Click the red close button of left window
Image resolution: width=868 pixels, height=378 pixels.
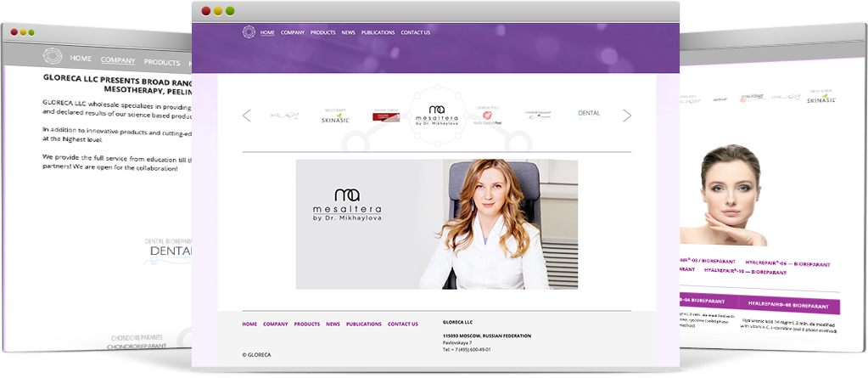[14, 32]
